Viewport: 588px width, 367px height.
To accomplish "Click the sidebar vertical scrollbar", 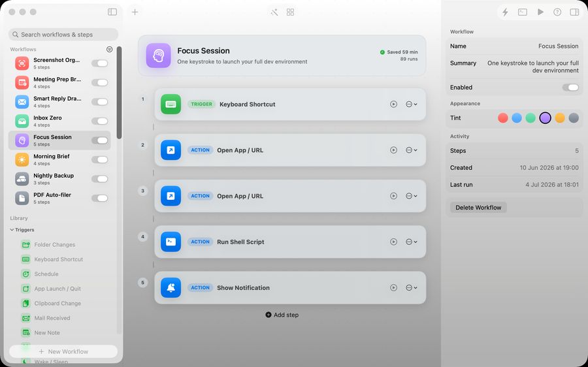I will [x=119, y=93].
